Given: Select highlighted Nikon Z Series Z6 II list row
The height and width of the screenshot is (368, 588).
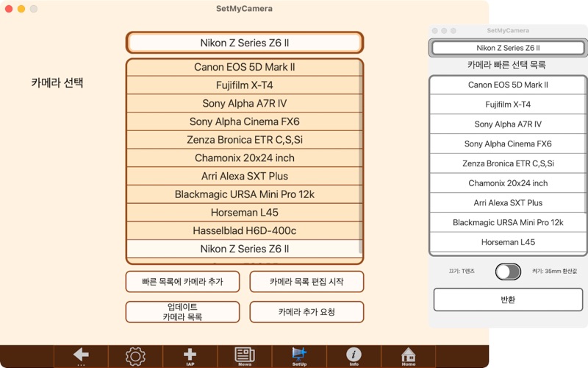Looking at the screenshot, I should 245,249.
